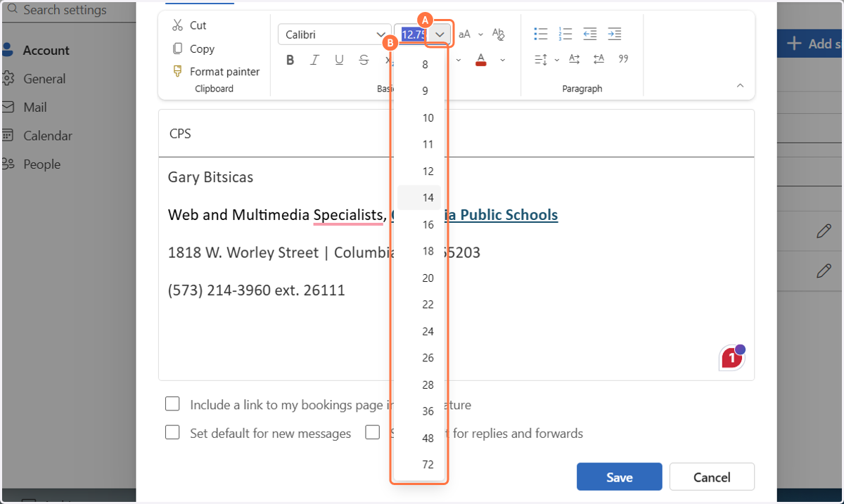Expand the change case dropdown arrow

(481, 34)
